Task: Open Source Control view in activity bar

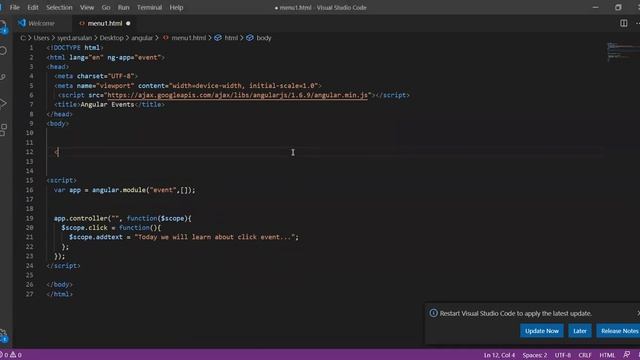Action: tap(3, 77)
